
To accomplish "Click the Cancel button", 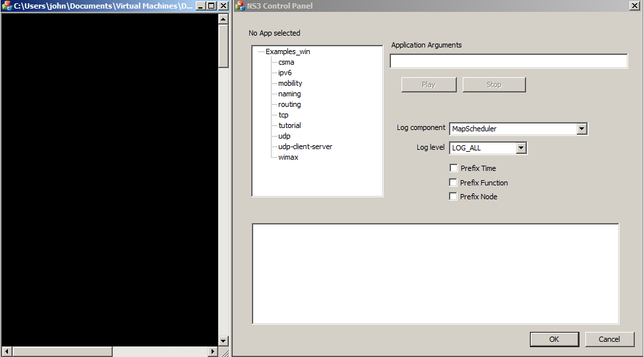I will pyautogui.click(x=610, y=339).
